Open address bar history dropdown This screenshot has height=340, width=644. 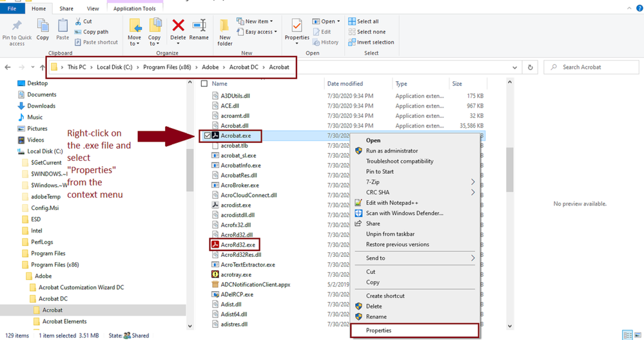click(514, 67)
